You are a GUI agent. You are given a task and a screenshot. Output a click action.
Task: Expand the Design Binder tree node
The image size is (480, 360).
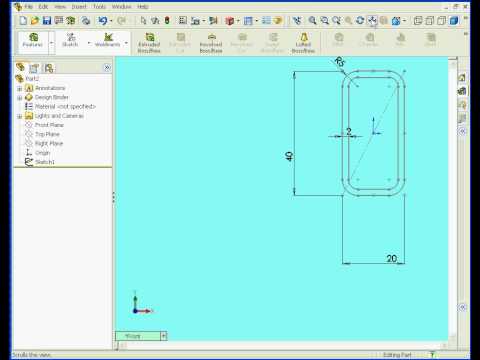coord(19,98)
